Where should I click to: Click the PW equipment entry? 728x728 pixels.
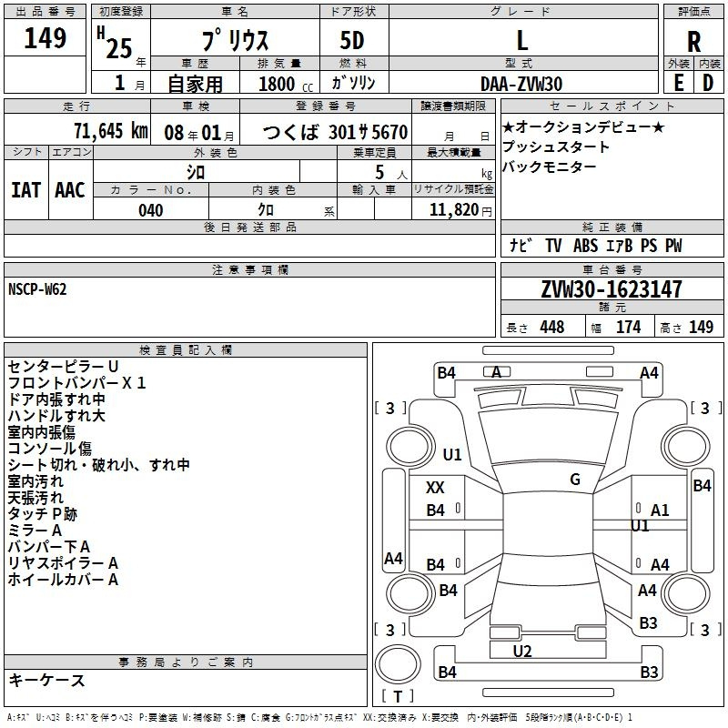(673, 246)
